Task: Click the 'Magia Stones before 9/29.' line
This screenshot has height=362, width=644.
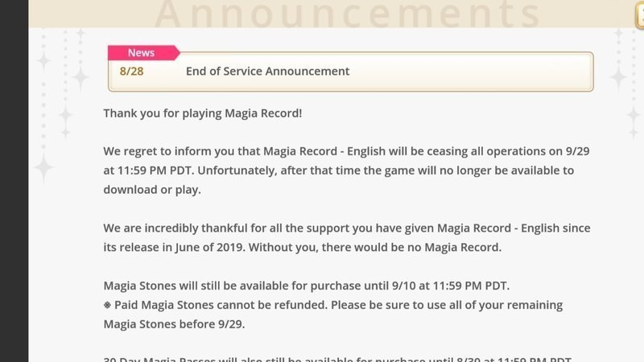Action: (174, 324)
